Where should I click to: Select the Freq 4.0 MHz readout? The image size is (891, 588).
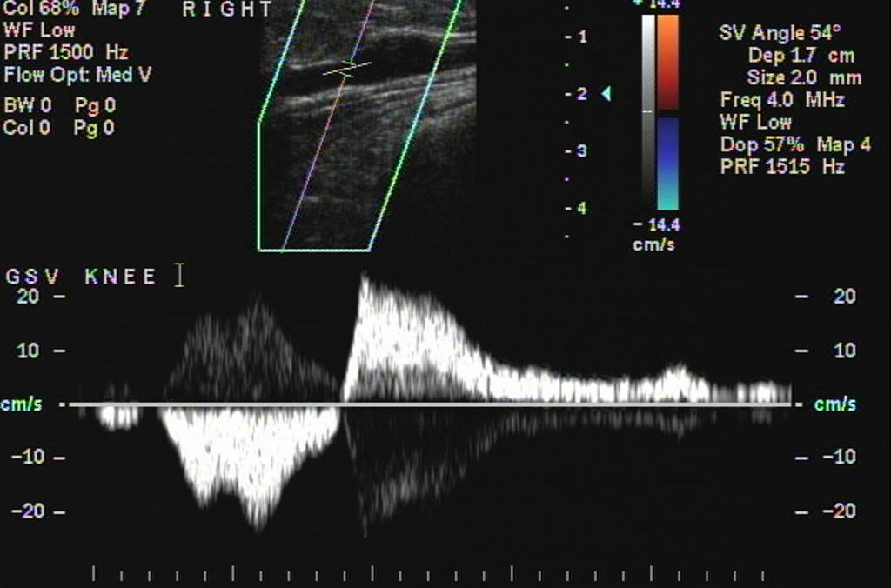click(782, 100)
